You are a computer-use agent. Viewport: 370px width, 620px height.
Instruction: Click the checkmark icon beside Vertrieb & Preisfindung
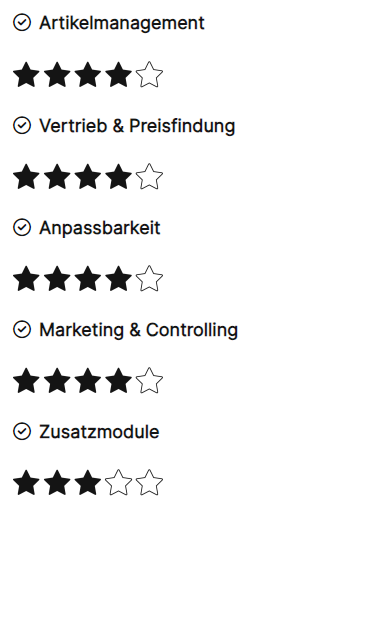(x=22, y=125)
